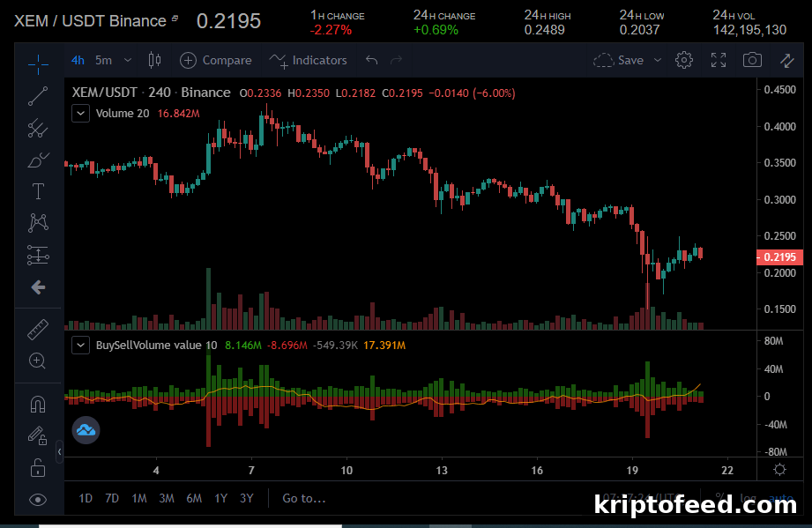Open the Go to... date picker

click(304, 499)
